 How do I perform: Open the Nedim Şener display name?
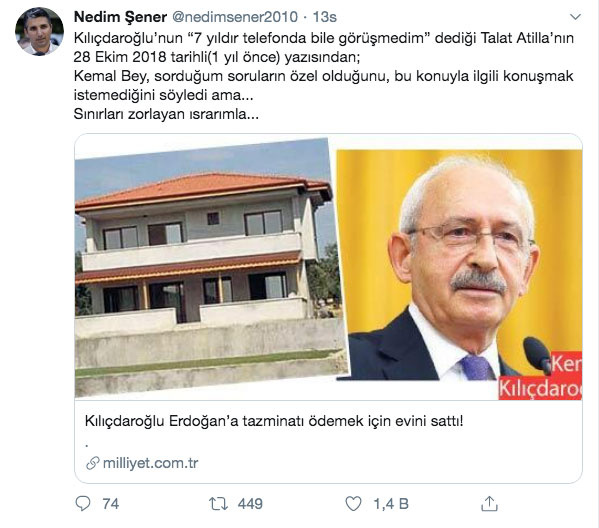point(120,17)
